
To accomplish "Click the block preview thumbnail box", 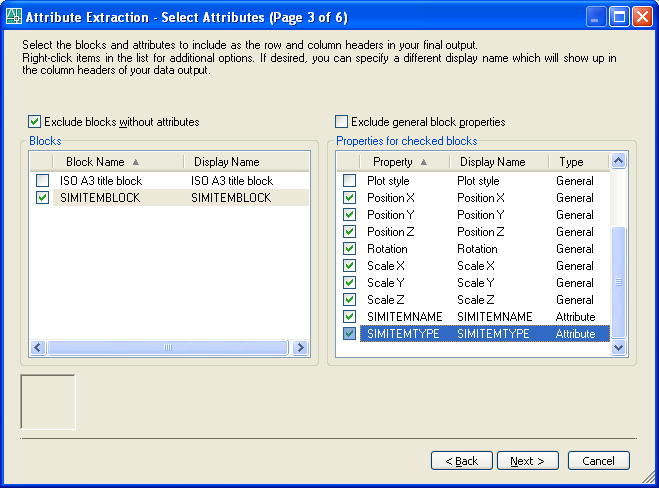I will click(48, 402).
